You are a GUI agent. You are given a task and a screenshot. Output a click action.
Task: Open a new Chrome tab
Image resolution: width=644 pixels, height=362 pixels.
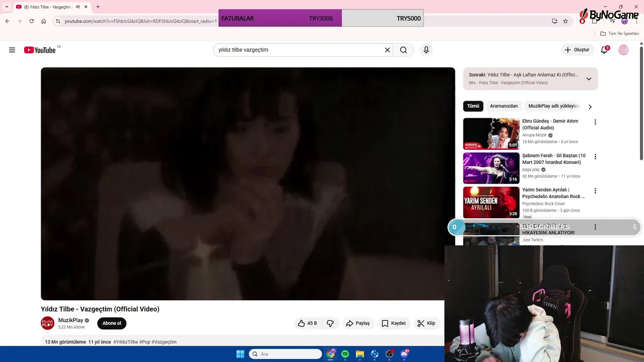click(x=98, y=7)
